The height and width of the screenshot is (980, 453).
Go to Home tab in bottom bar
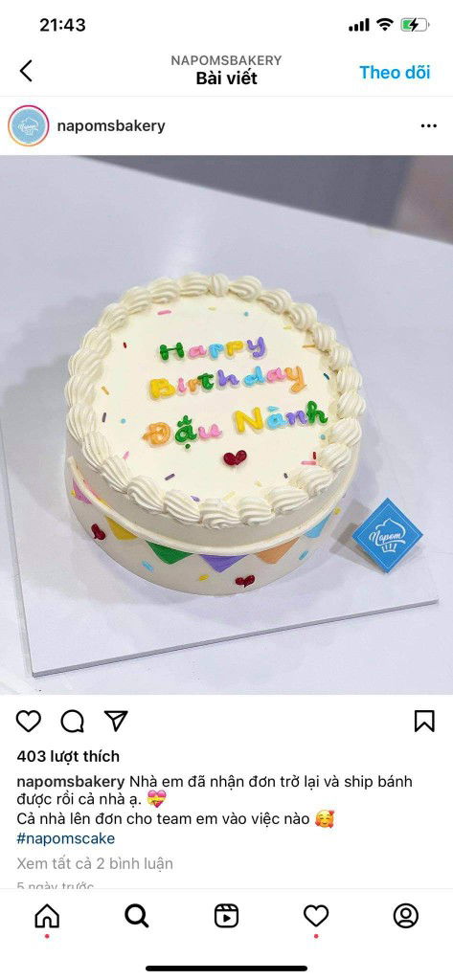pyautogui.click(x=47, y=916)
